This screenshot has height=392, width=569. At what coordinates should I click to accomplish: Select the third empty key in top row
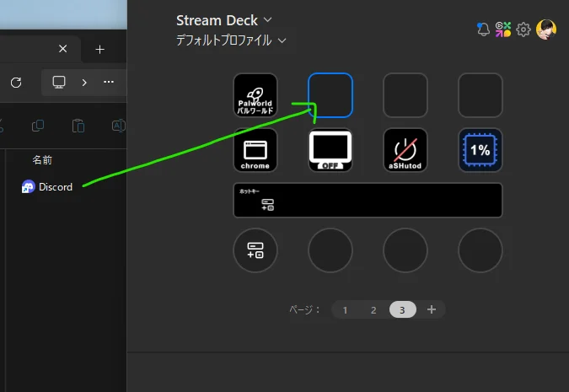pos(405,95)
